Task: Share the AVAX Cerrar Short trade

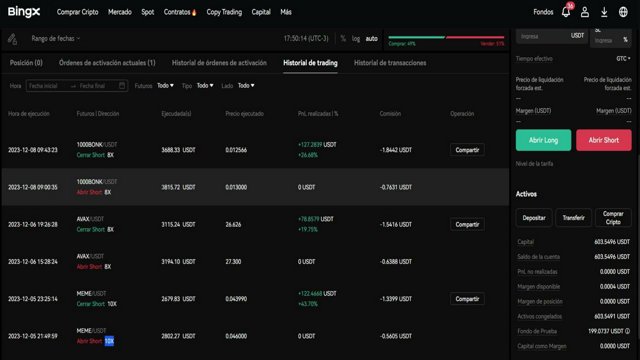Action: click(467, 224)
